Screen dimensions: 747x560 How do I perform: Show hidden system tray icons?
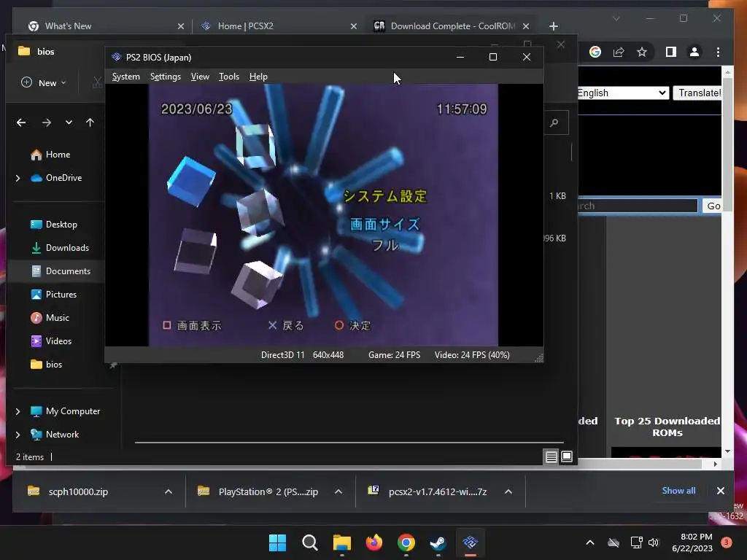point(589,542)
